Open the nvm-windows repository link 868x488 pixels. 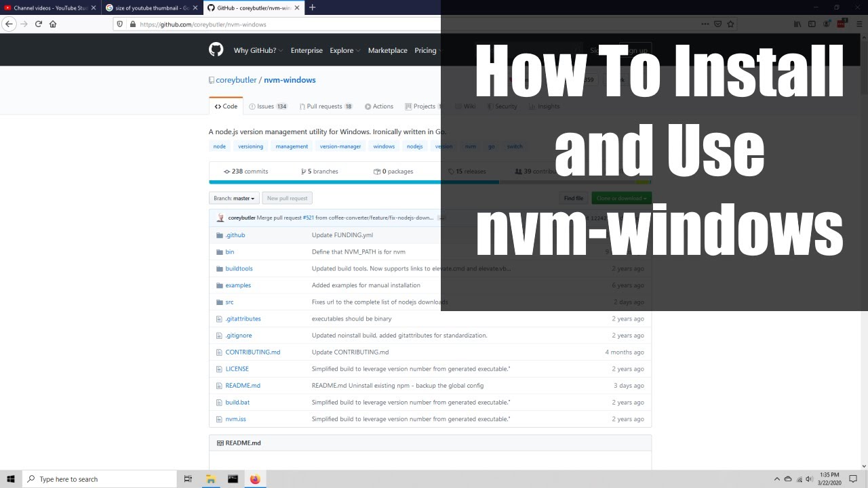point(290,80)
